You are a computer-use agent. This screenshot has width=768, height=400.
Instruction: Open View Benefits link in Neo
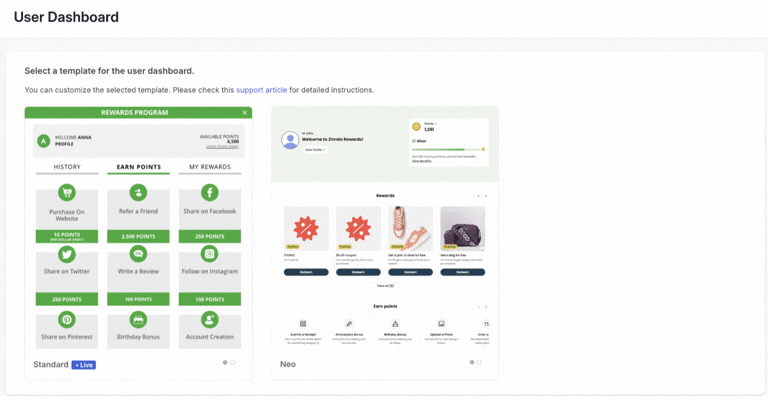coord(422,161)
